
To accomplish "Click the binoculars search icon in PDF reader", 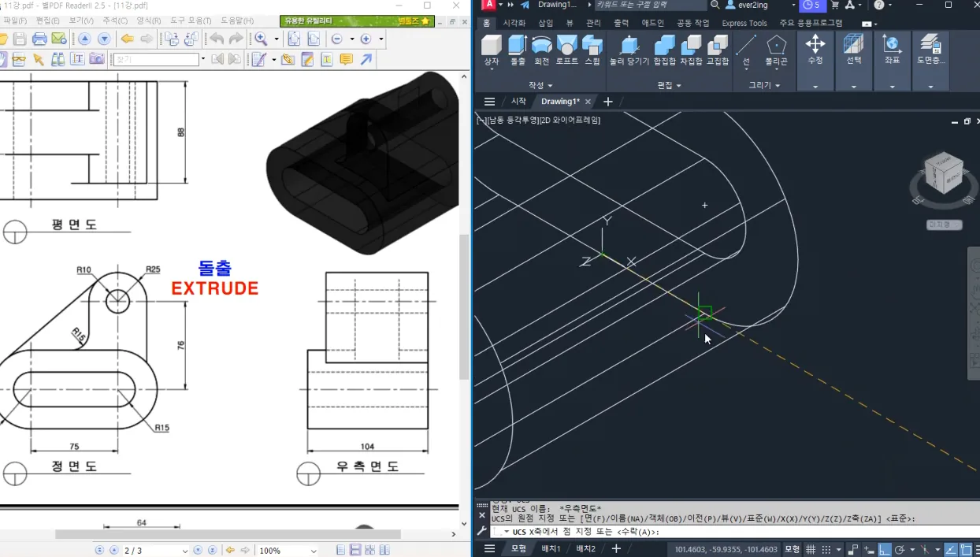I will (58, 59).
